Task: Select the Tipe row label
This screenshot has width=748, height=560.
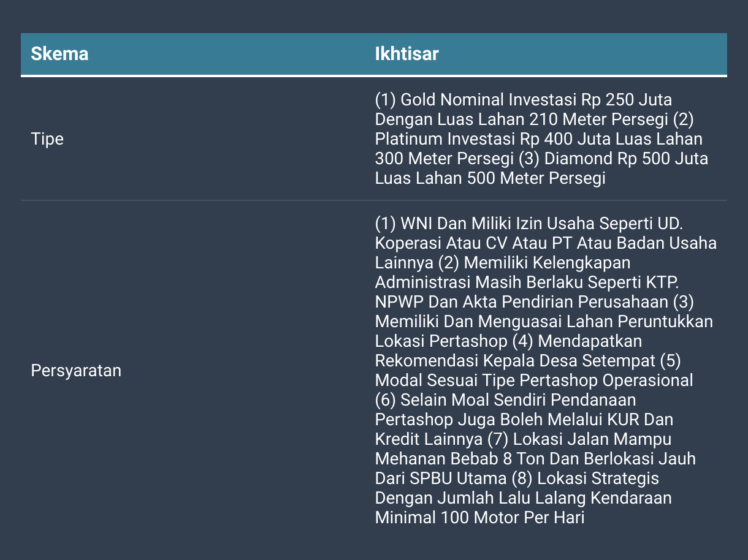Action: click(47, 139)
